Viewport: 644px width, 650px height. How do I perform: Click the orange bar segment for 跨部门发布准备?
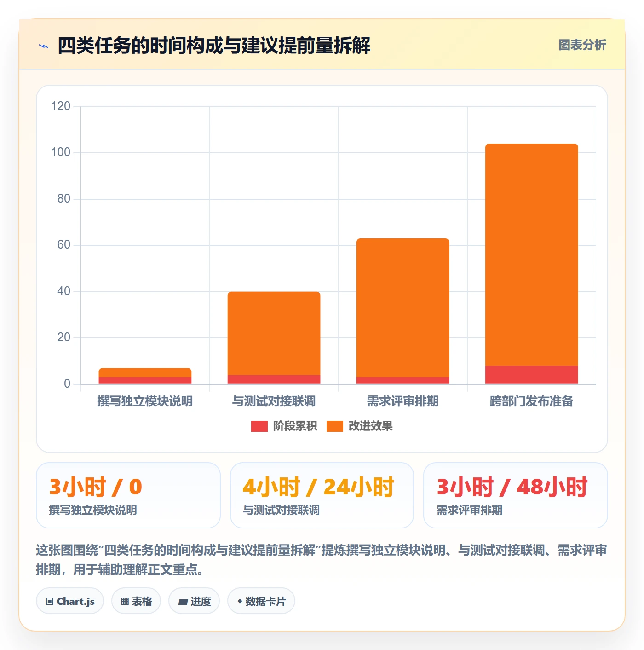(532, 255)
